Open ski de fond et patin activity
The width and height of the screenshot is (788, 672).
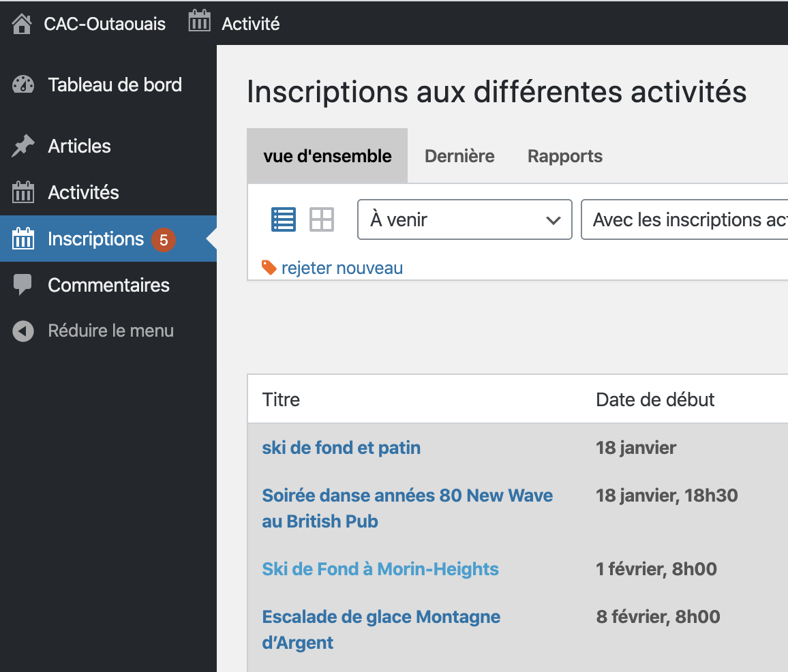point(341,448)
